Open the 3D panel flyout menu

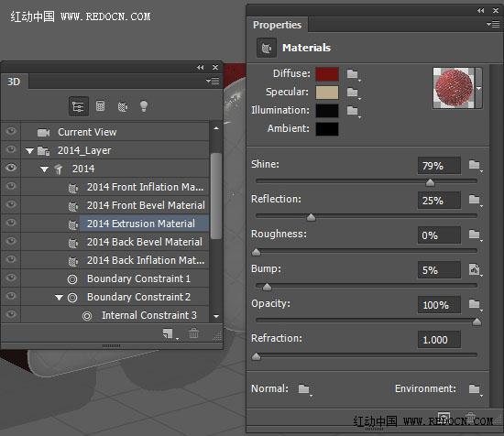tap(213, 82)
